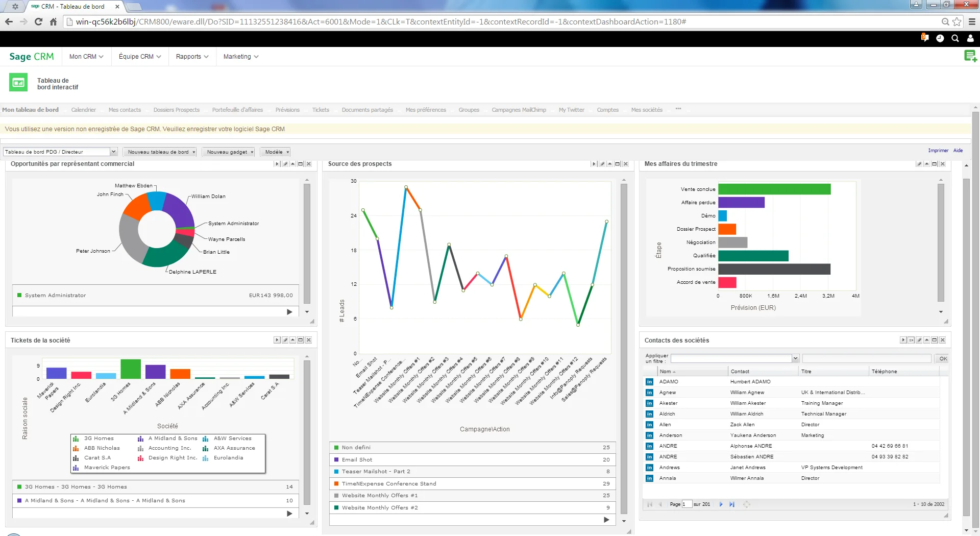
Task: Click the 3G Homes ticket legend row
Action: (x=155, y=487)
